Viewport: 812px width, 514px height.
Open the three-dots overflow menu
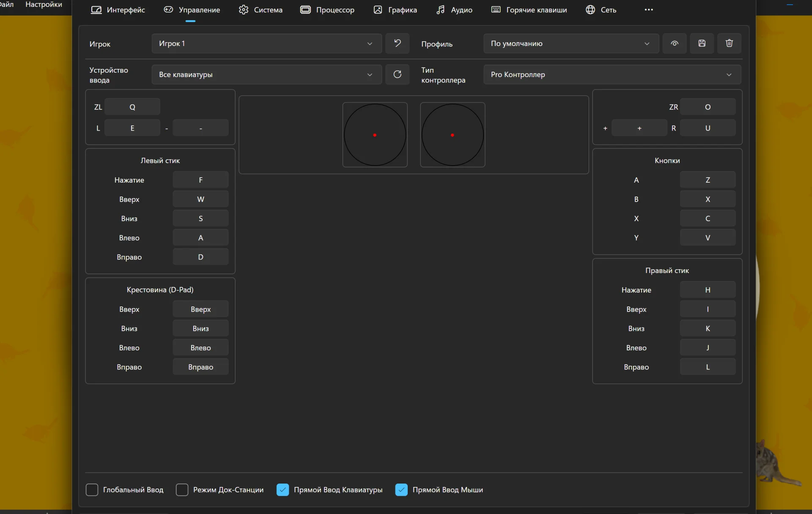pos(649,10)
